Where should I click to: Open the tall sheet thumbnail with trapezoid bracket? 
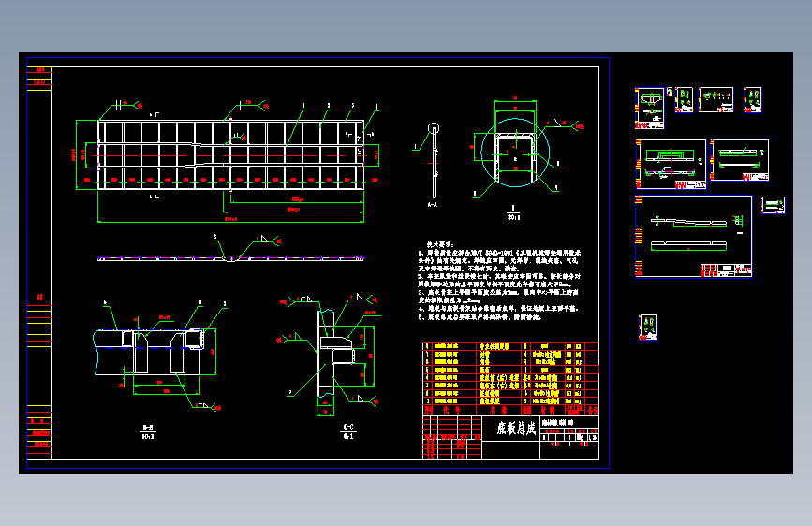[649, 109]
